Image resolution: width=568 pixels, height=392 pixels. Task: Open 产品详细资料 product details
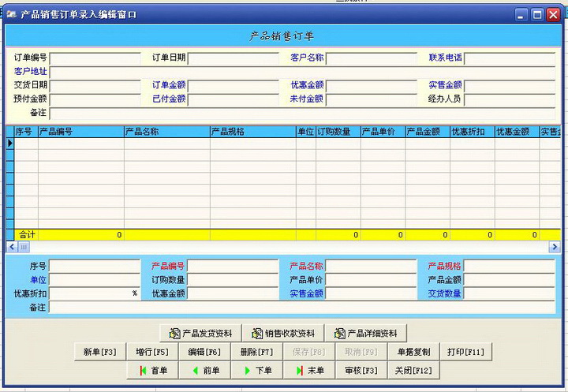(x=366, y=334)
